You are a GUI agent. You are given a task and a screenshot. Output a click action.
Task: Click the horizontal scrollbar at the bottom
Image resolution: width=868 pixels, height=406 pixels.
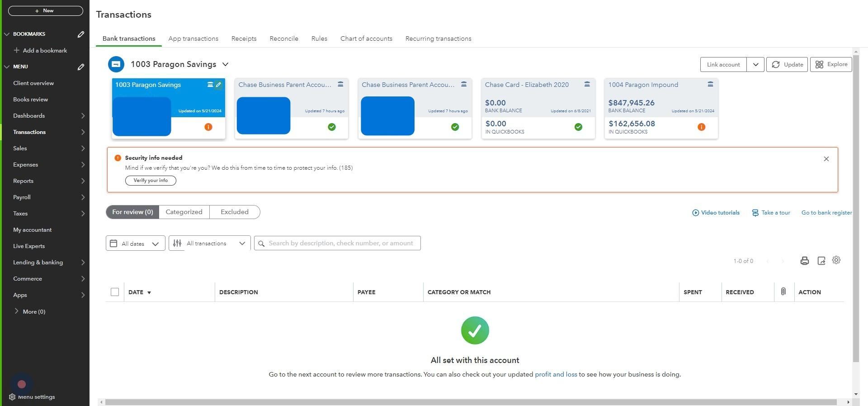[471, 402]
